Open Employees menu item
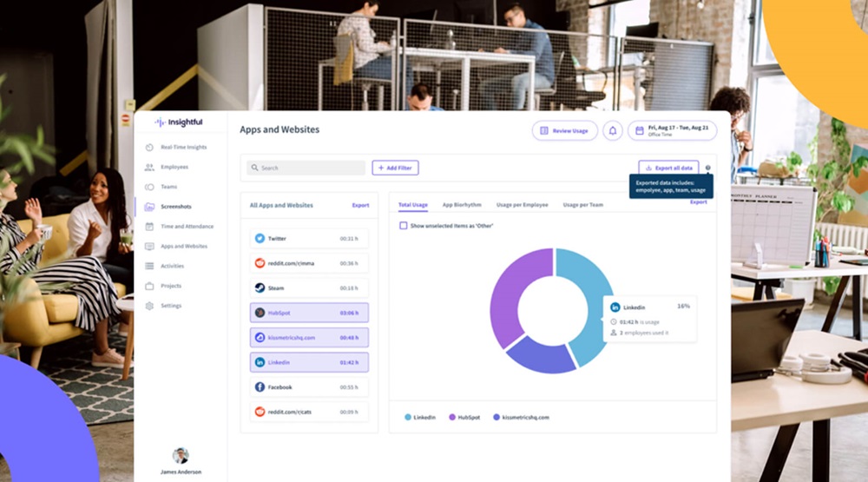868x482 pixels. (x=174, y=167)
